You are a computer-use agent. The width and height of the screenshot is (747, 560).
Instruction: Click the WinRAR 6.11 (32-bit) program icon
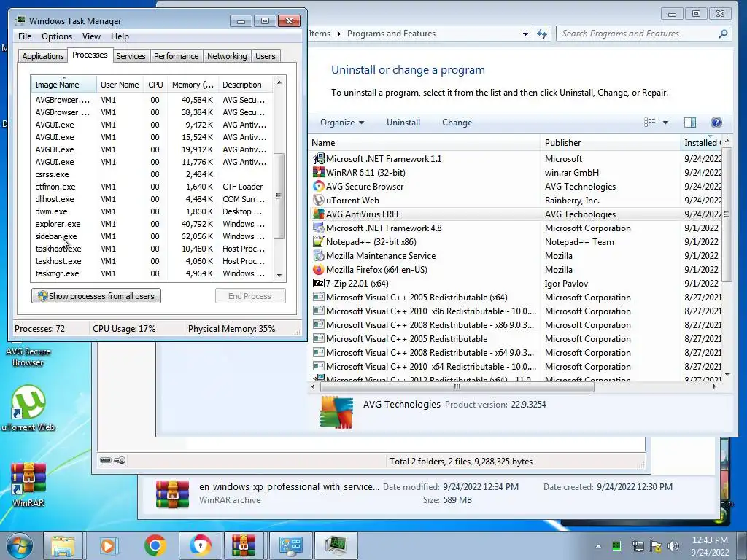[x=318, y=172]
